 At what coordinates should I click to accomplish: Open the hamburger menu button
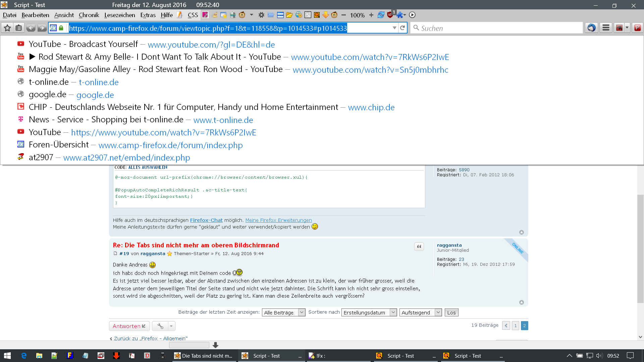[606, 28]
